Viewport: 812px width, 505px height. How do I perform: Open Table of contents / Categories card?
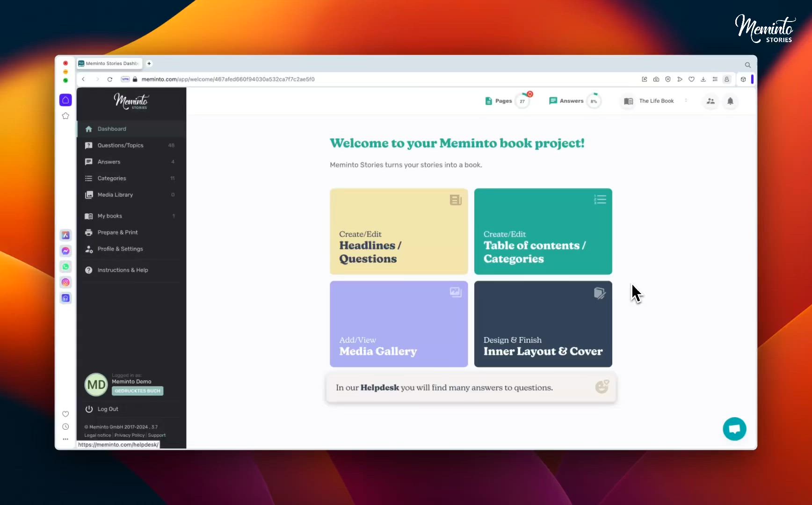point(543,231)
